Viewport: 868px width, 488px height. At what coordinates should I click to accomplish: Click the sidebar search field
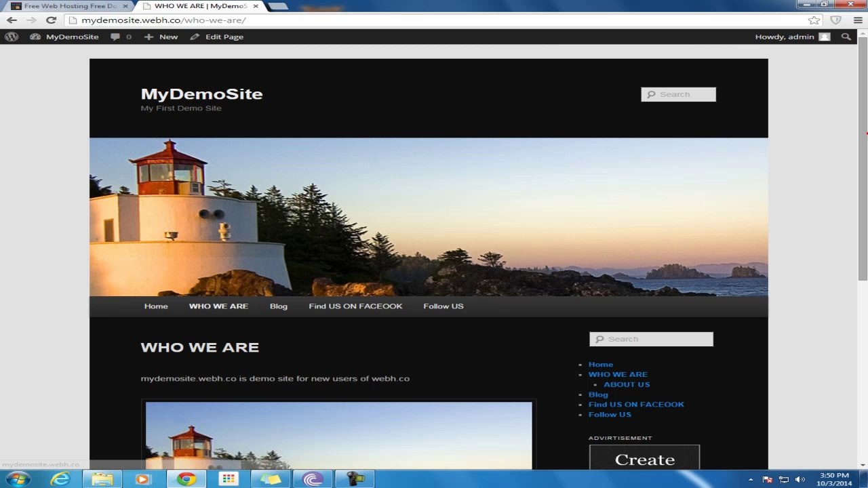tap(651, 339)
